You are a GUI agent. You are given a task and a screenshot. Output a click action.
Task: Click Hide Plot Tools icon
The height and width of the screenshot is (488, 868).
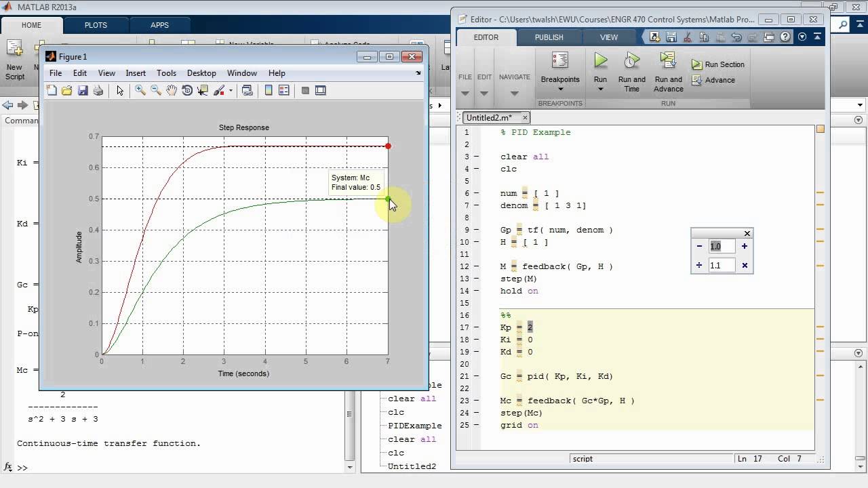[x=305, y=90]
